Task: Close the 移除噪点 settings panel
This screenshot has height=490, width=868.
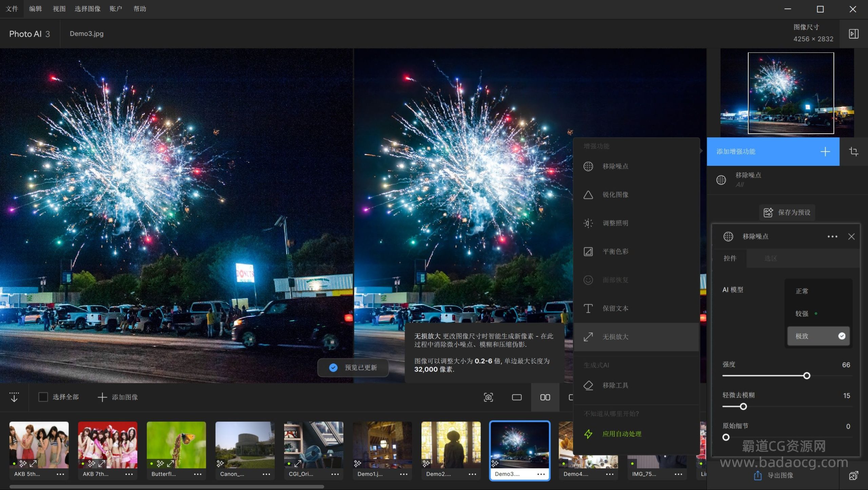Action: (851, 236)
